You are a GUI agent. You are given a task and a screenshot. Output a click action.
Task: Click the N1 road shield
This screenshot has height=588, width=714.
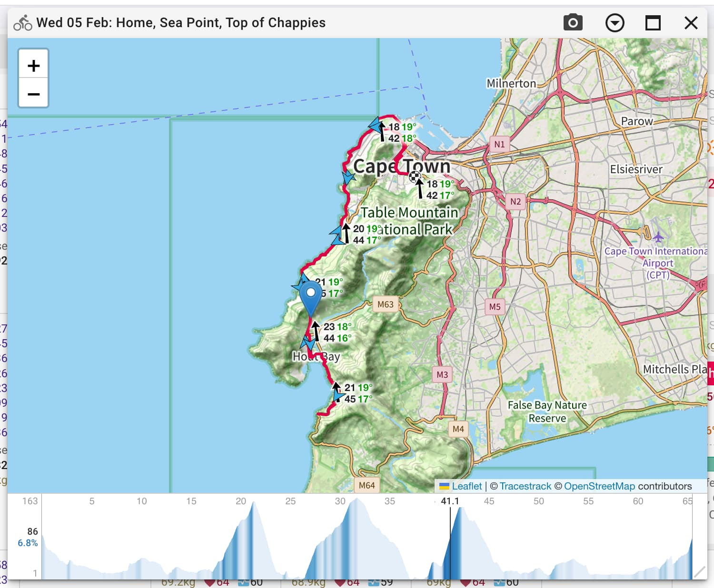tap(499, 144)
